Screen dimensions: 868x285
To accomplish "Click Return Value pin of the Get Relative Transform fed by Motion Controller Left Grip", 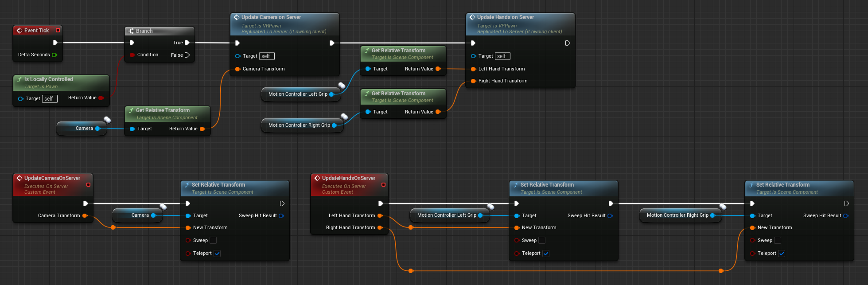I will click(438, 69).
